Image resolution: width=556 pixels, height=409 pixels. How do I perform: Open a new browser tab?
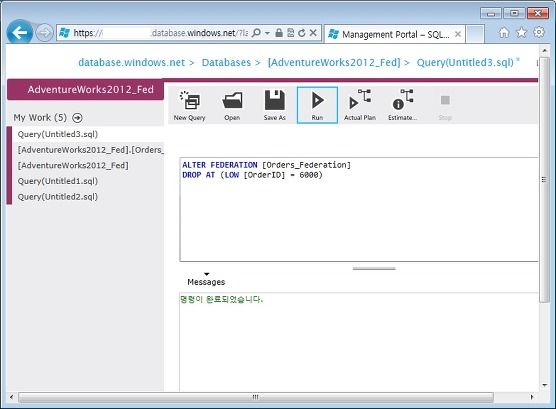[x=475, y=34]
